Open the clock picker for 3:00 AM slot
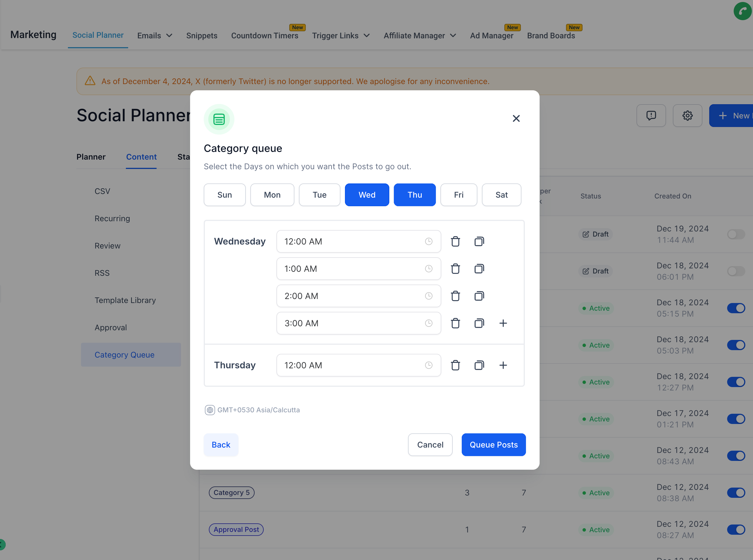The width and height of the screenshot is (753, 560). (429, 323)
